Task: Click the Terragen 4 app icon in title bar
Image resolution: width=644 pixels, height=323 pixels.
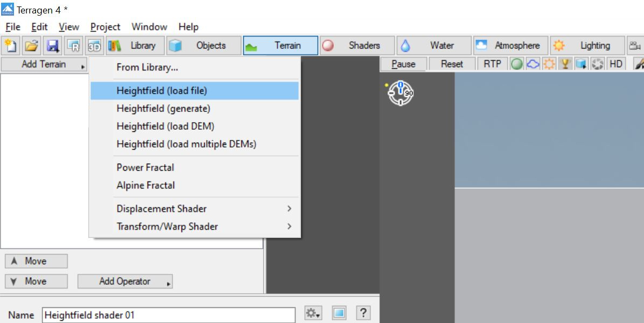Action: pos(8,9)
